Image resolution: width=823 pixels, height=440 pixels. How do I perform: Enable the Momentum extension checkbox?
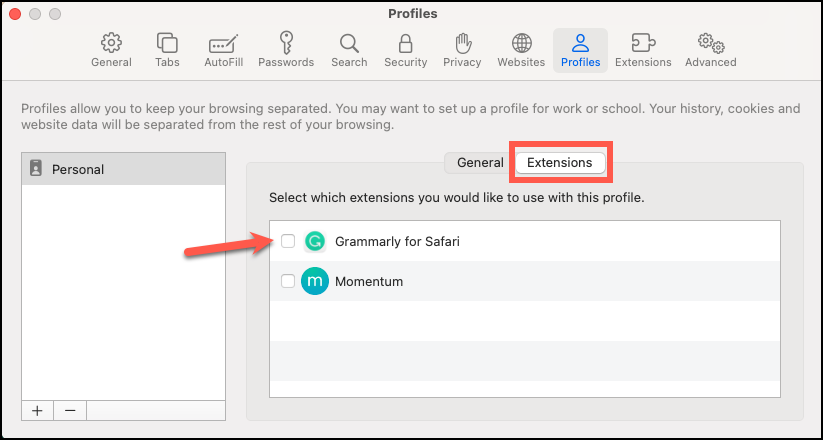tap(288, 281)
